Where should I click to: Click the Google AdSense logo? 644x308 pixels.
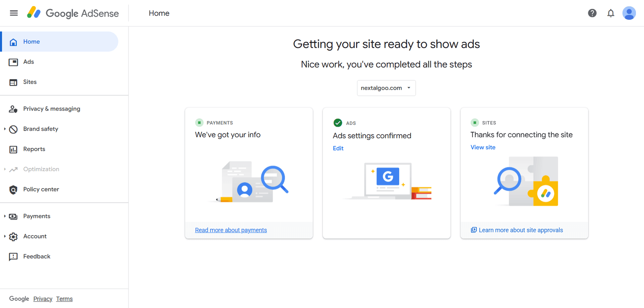pyautogui.click(x=72, y=13)
